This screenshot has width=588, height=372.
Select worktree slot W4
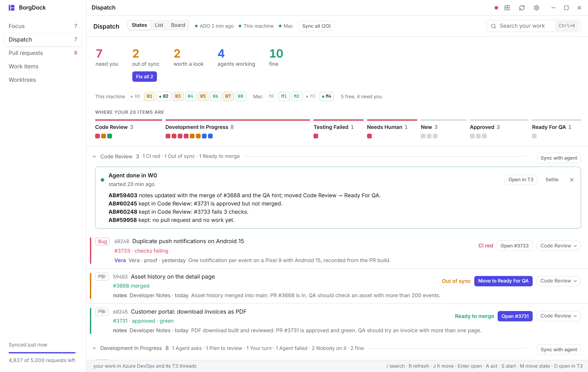tap(190, 96)
